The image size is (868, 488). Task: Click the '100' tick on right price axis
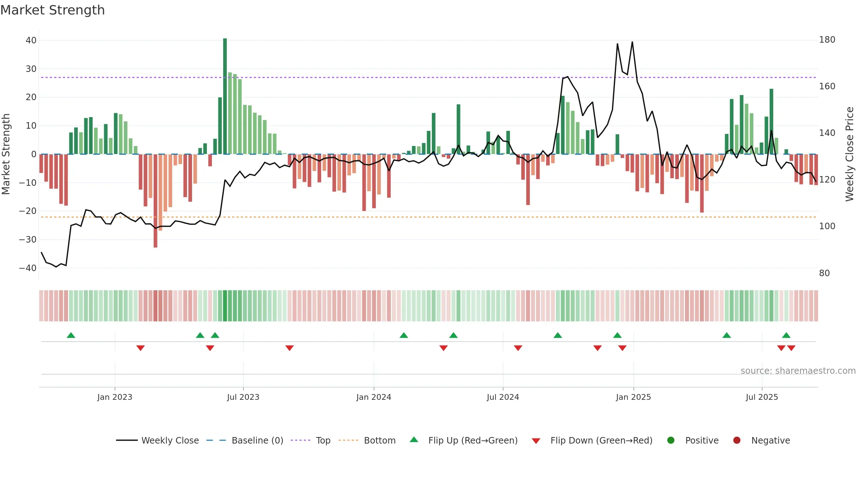(827, 226)
